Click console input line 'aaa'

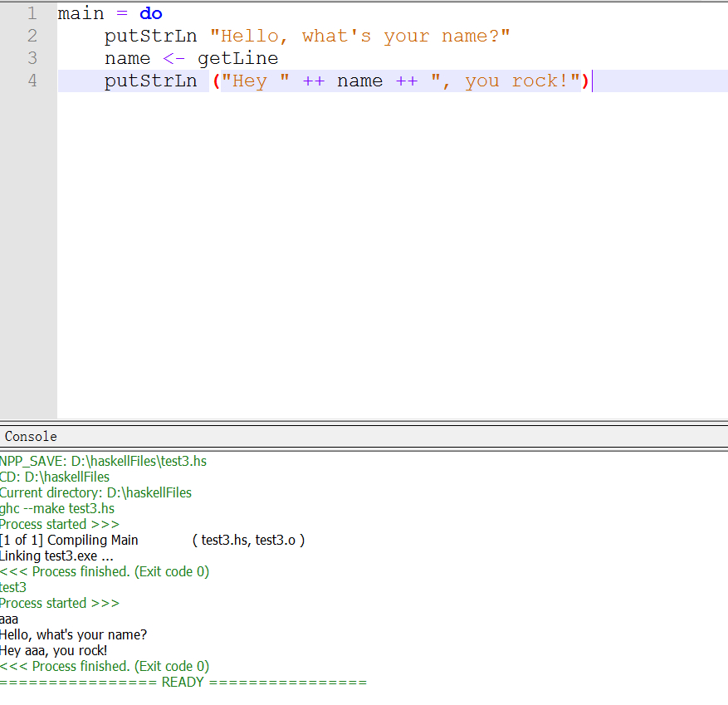[x=9, y=619]
